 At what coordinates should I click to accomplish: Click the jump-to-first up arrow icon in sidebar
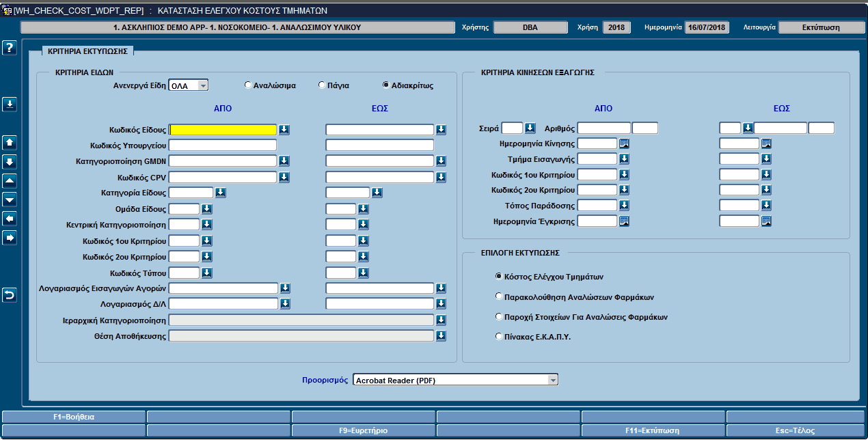[10, 143]
